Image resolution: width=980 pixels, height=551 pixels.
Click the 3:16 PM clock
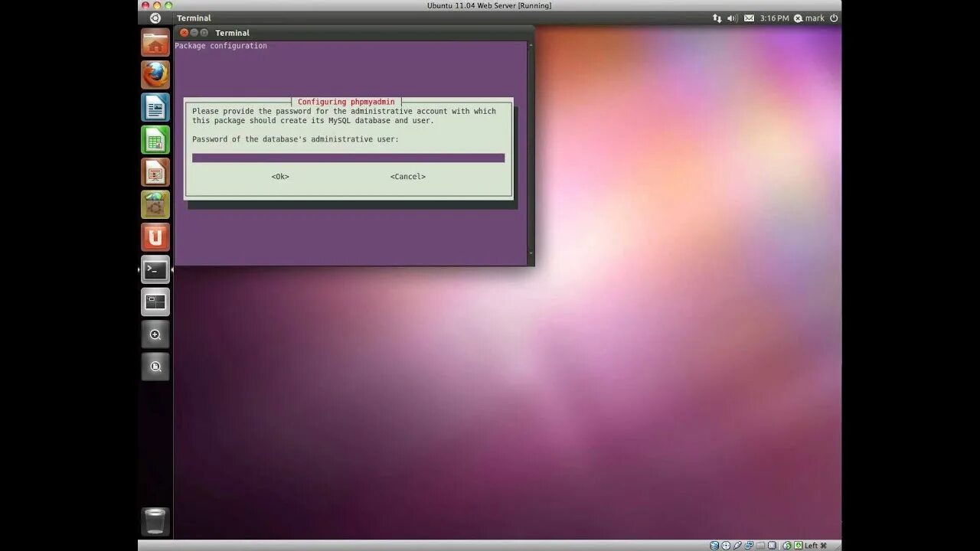pos(774,18)
